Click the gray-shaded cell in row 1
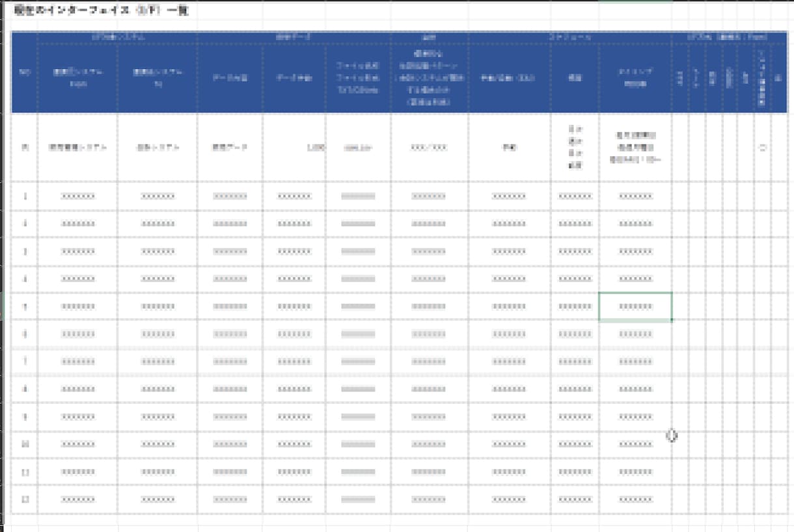This screenshot has width=794, height=532. (x=358, y=196)
